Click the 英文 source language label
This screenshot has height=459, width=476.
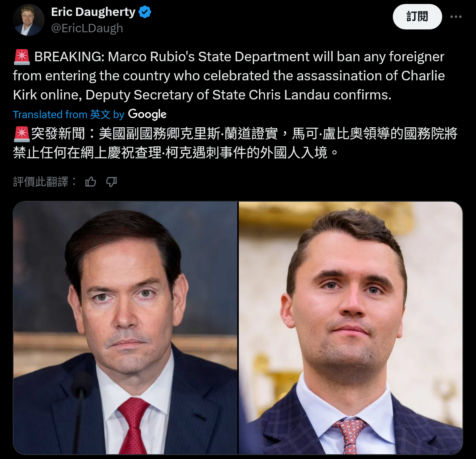coord(100,115)
